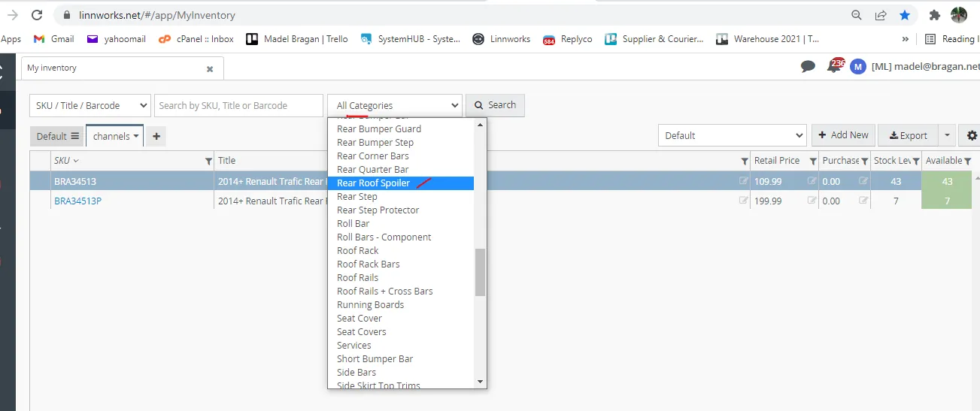Sort by SKU column header

66,160
